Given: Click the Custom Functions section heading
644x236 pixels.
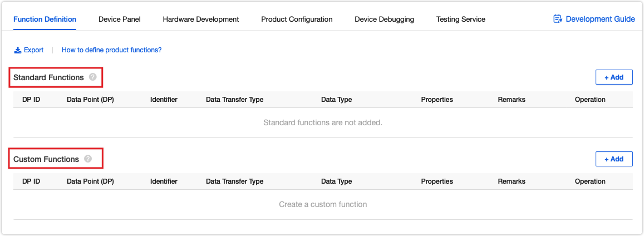Looking at the screenshot, I should click(46, 159).
